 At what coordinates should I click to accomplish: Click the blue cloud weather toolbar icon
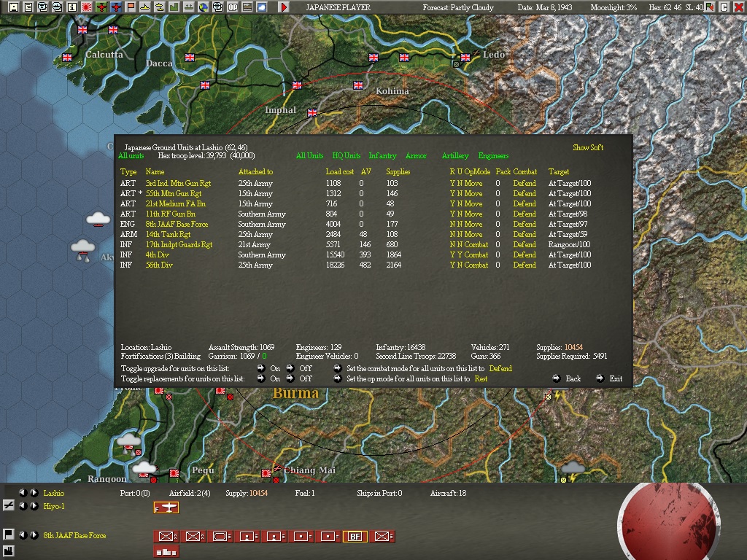[262, 7]
